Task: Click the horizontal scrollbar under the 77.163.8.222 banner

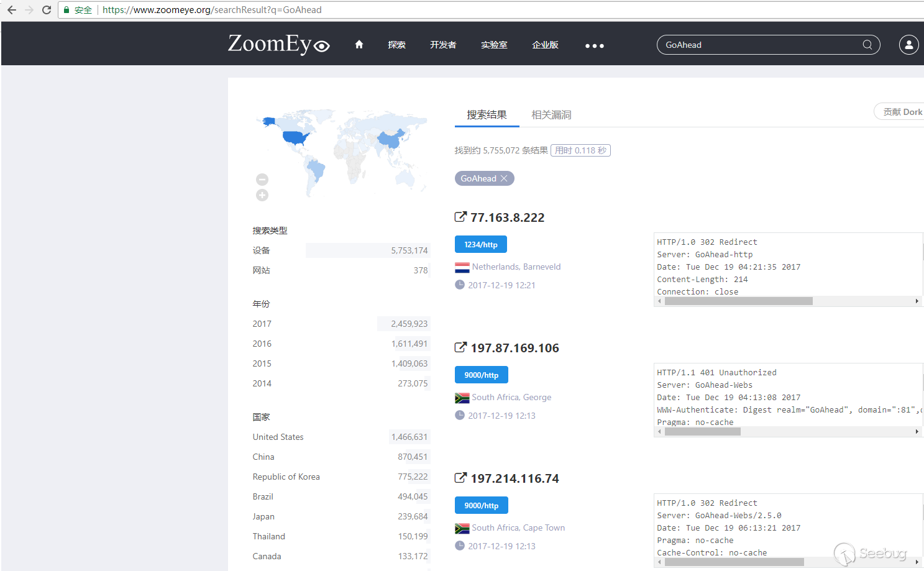Action: click(x=739, y=301)
